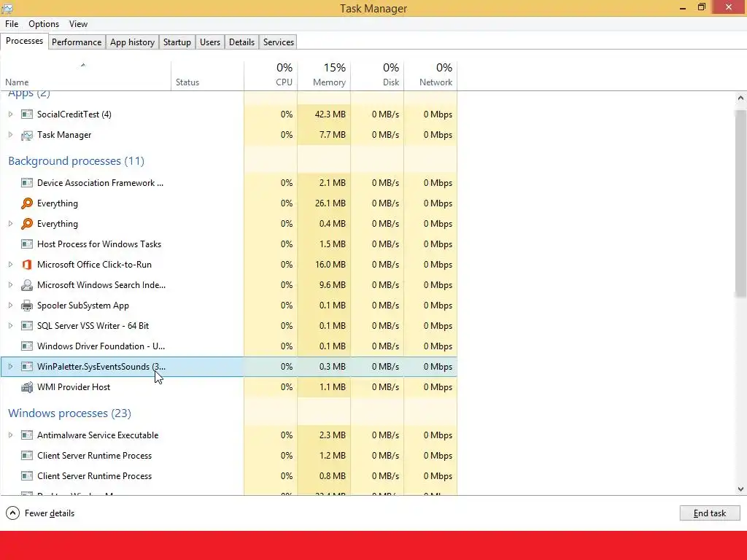Click the 0.4 MB Everything search icon
Image resolution: width=747 pixels, height=560 pixels.
27,224
